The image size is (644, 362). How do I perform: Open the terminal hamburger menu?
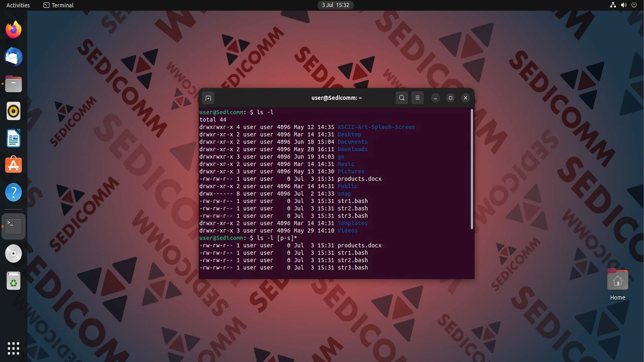(418, 98)
